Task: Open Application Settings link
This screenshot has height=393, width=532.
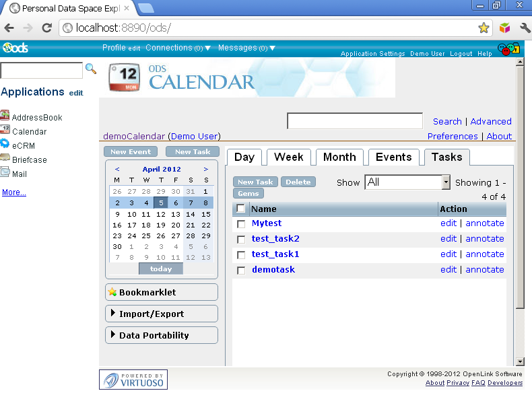Action: 372,54
